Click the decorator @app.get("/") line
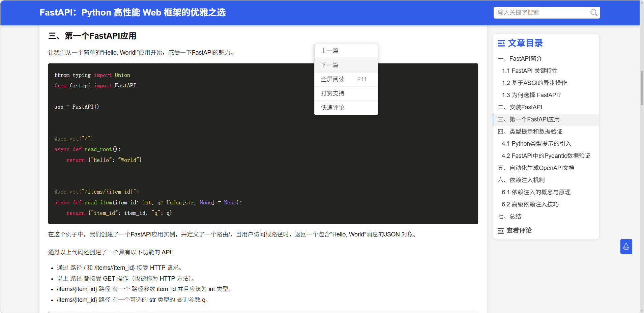The height and width of the screenshot is (313, 644). [x=74, y=139]
